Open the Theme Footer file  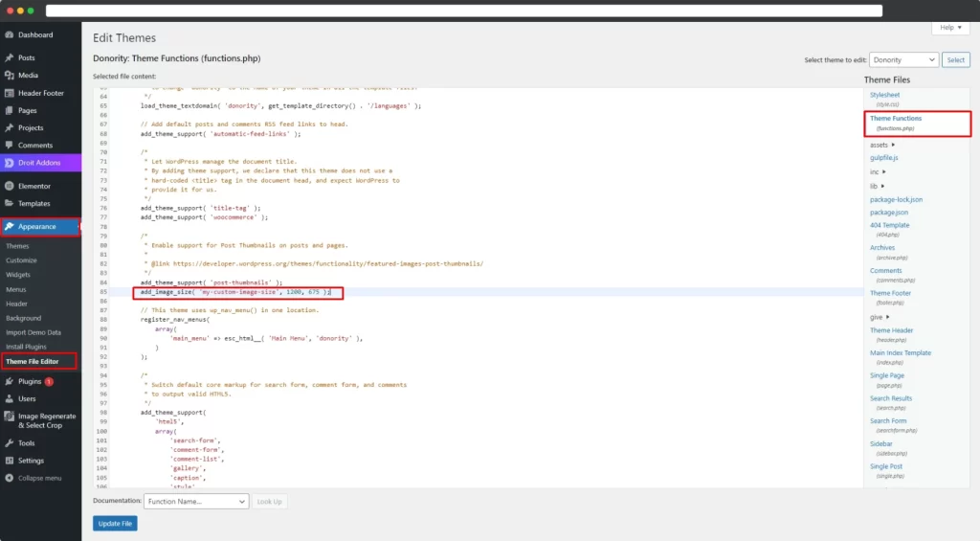[891, 293]
